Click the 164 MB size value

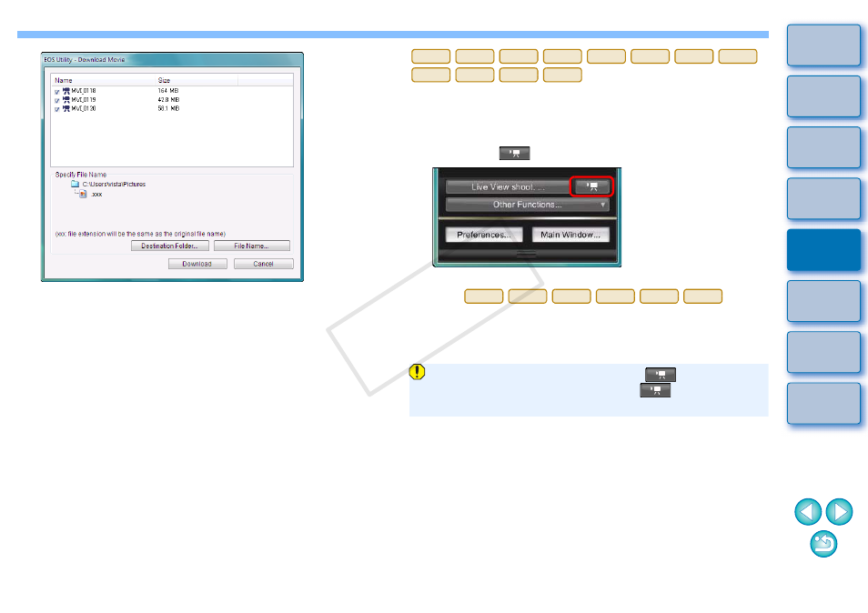168,91
